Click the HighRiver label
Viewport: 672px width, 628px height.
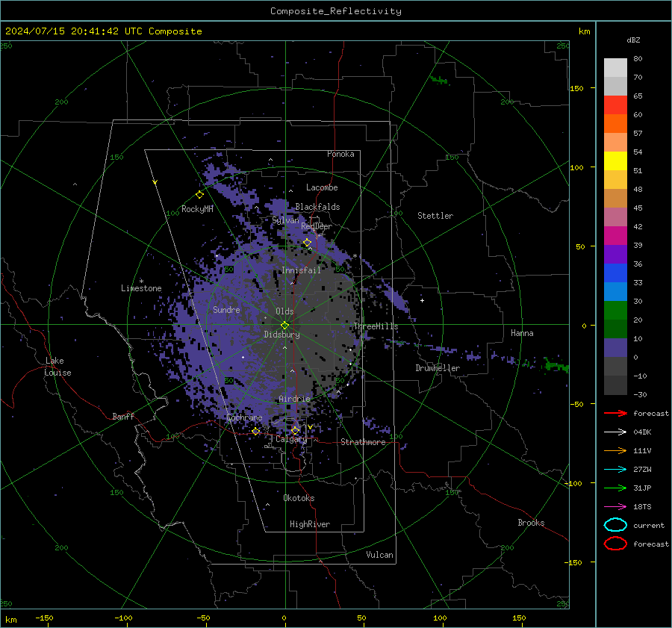pos(310,524)
